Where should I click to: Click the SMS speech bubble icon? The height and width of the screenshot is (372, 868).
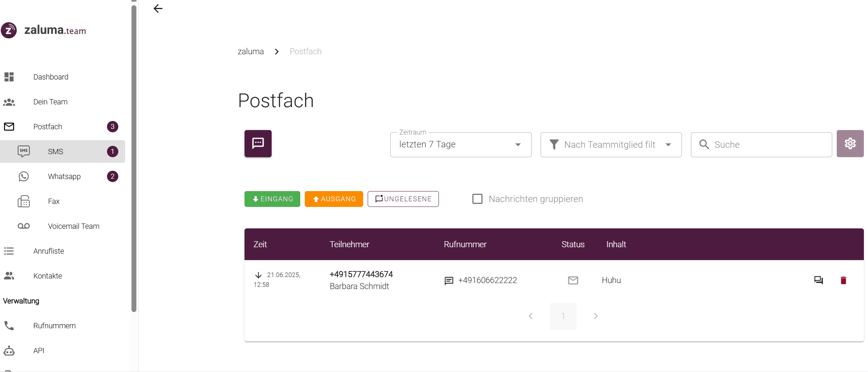24,152
